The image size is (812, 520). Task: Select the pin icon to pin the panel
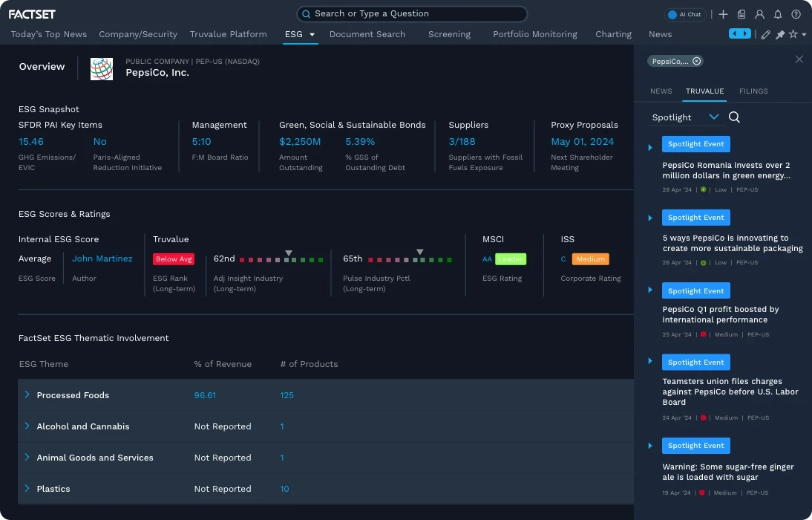tap(782, 34)
